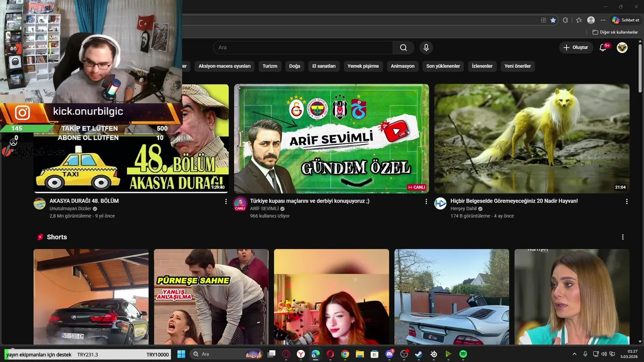Select the Turizm filter chip
Screen dimensions: 644x362
[x=270, y=66]
